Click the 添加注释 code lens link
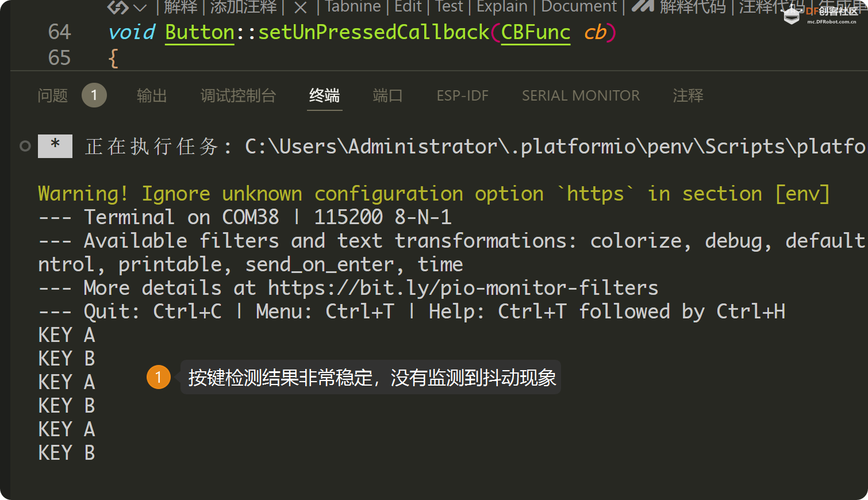This screenshot has width=868, height=500. point(243,7)
